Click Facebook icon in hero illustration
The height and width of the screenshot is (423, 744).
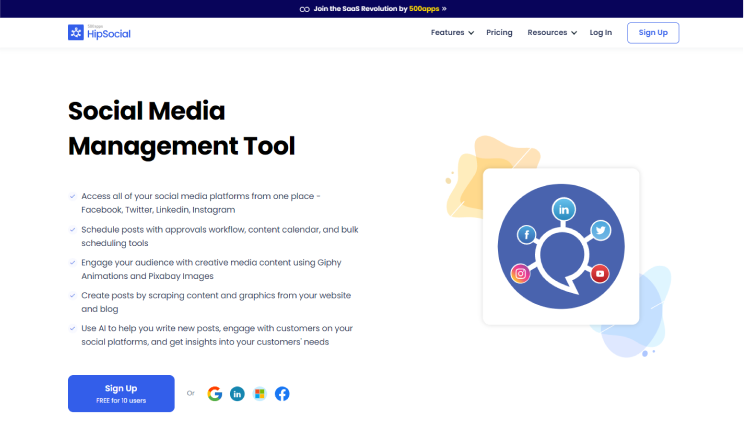[526, 235]
